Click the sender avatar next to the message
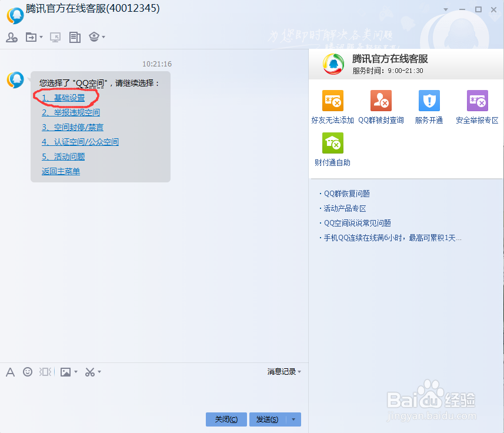This screenshot has width=504, height=433. point(15,80)
